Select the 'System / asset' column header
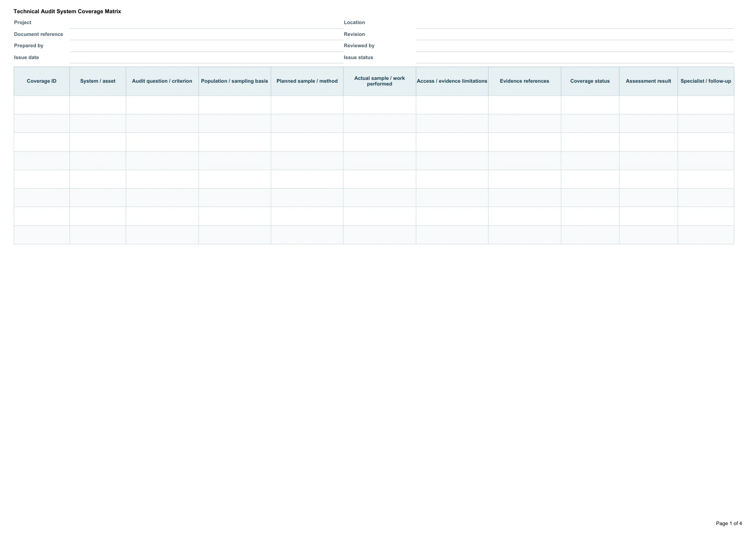 98,81
